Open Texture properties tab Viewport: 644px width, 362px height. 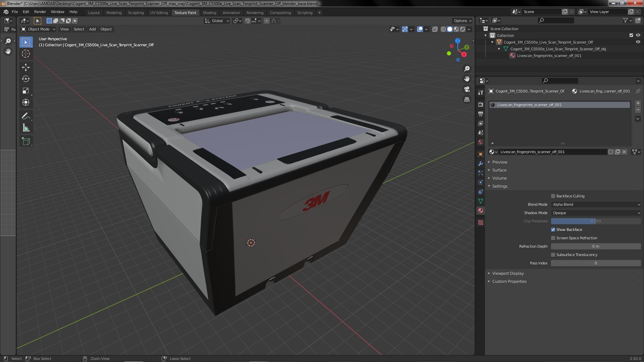[481, 223]
